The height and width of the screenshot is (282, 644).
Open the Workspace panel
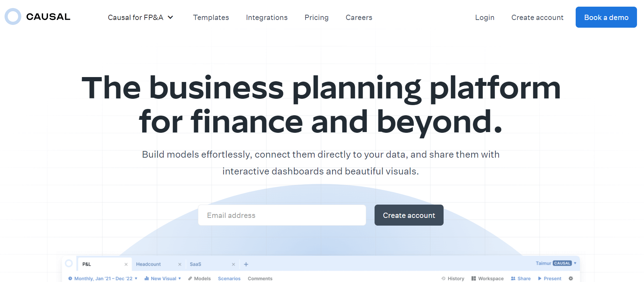487,278
